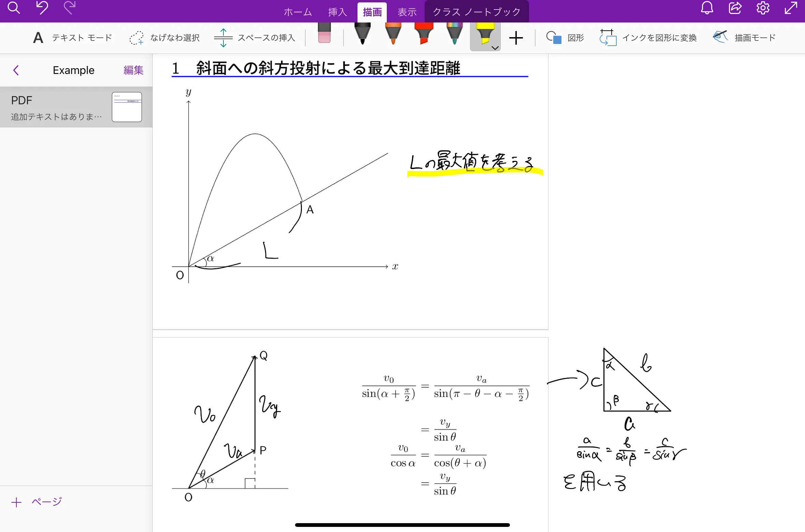The width and height of the screenshot is (805, 532).
Task: Go back with Example chevron
Action: (16, 70)
